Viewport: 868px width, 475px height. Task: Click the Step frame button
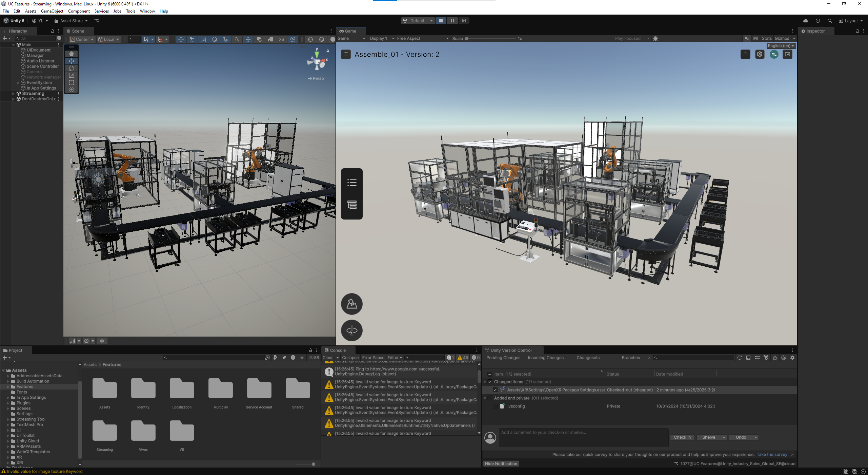click(x=464, y=21)
